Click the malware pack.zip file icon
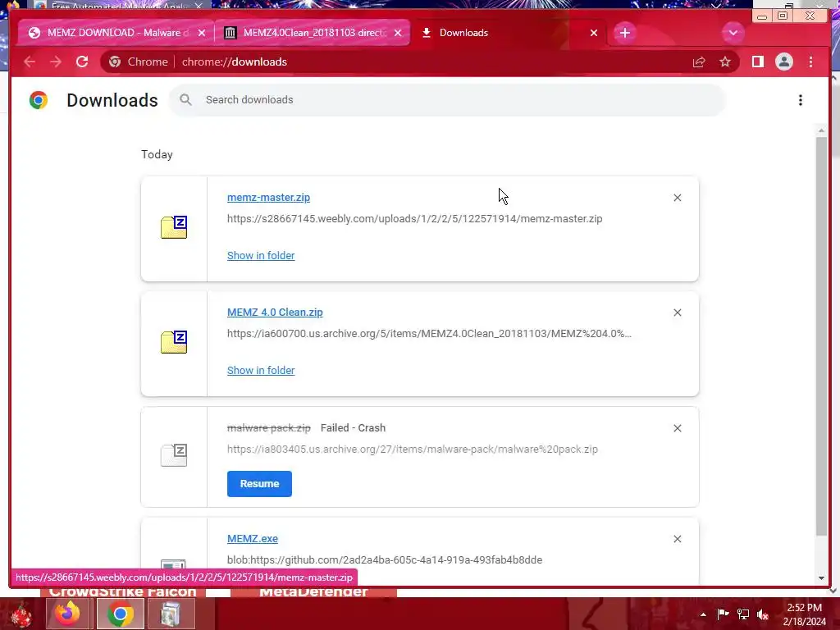The height and width of the screenshot is (630, 840). click(x=174, y=455)
